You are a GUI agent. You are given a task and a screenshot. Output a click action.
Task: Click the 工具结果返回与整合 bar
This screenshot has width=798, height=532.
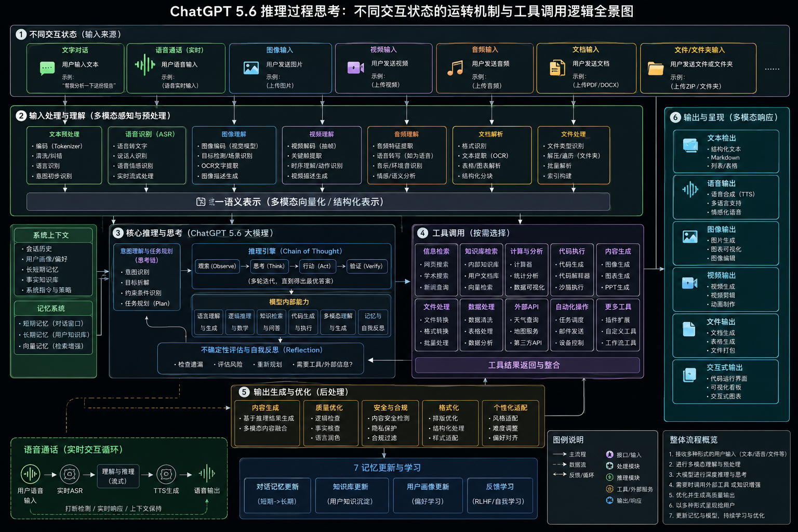(527, 365)
